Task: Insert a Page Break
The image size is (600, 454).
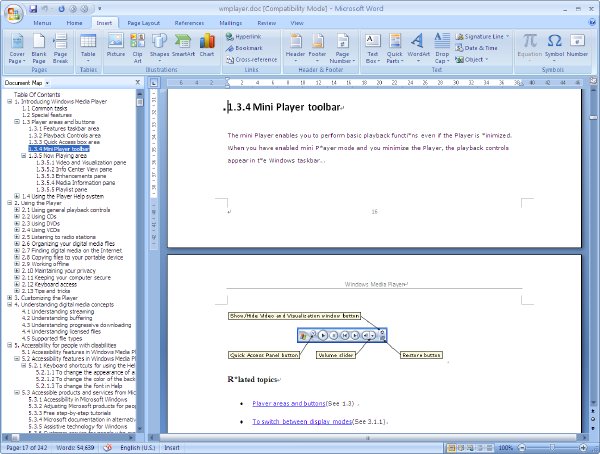Action: point(60,49)
